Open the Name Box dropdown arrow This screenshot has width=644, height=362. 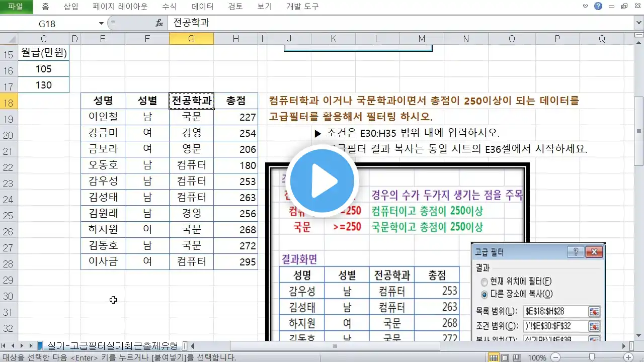[101, 23]
